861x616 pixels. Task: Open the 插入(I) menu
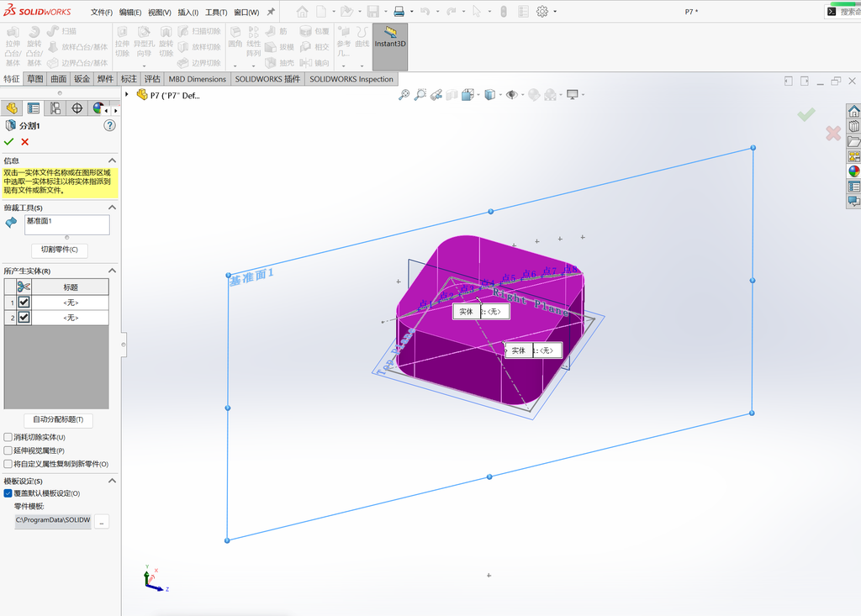[188, 12]
